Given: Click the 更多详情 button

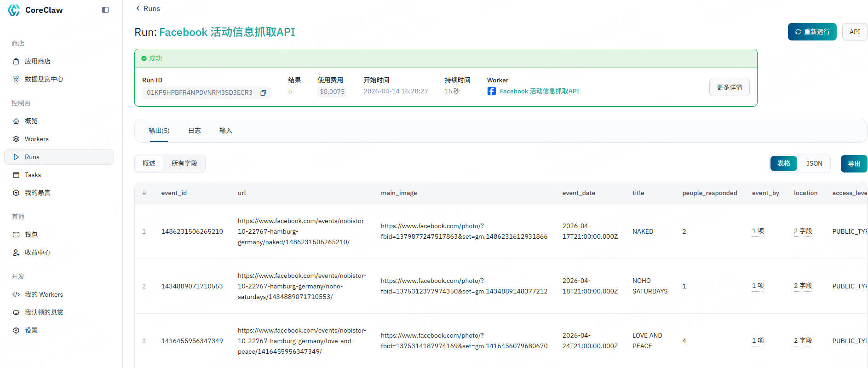Looking at the screenshot, I should [729, 87].
